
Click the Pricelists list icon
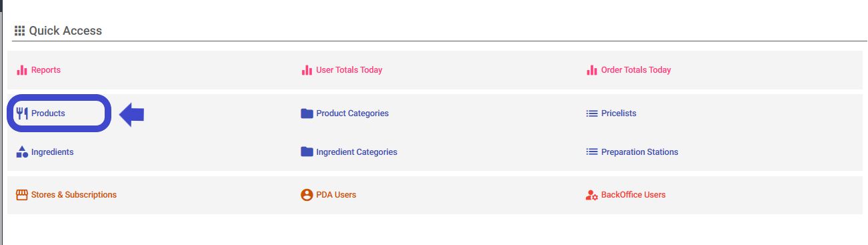[x=591, y=113]
